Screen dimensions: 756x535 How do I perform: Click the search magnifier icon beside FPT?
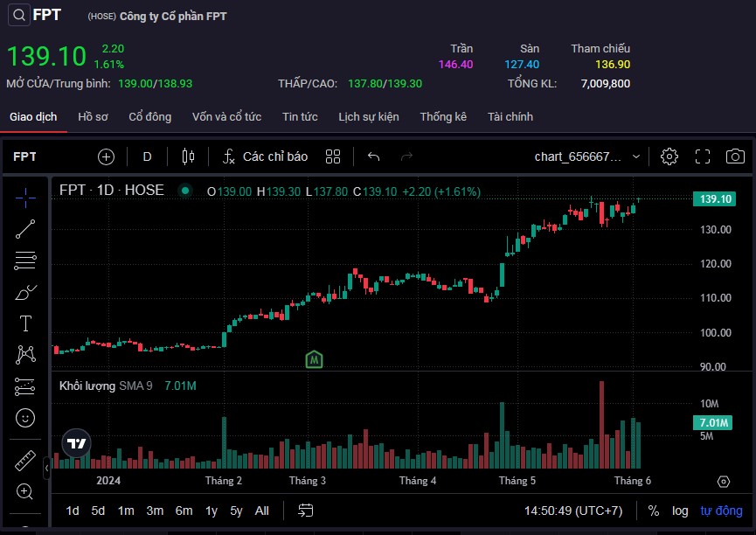click(17, 15)
